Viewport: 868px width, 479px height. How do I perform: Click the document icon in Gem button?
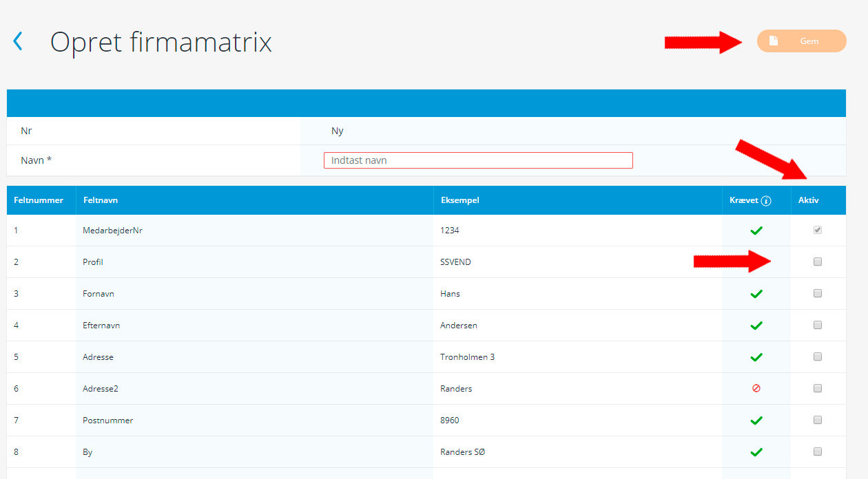coord(774,41)
